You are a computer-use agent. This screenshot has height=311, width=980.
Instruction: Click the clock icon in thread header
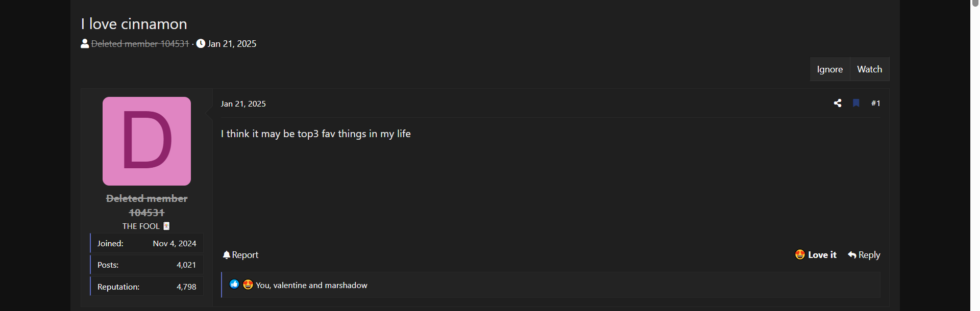tap(201, 44)
